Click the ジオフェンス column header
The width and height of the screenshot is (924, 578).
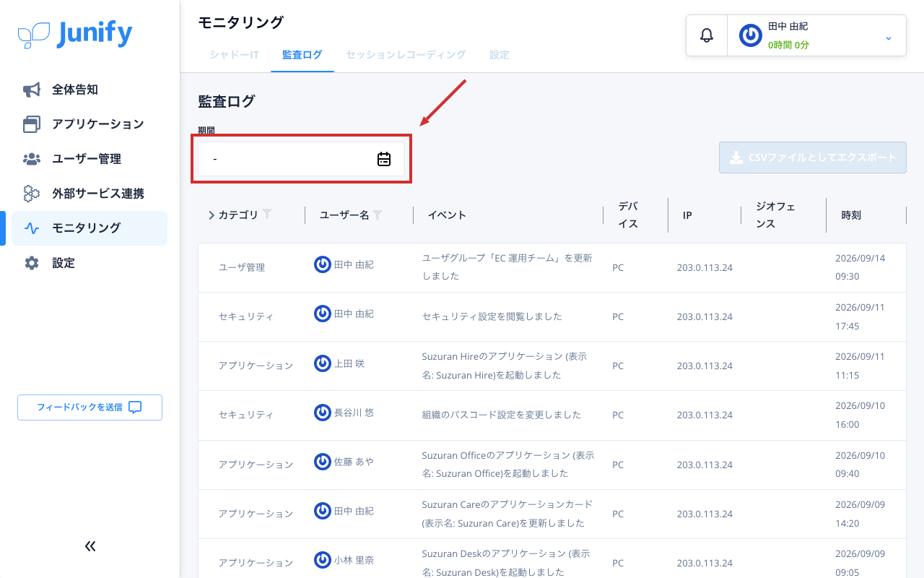pyautogui.click(x=775, y=215)
